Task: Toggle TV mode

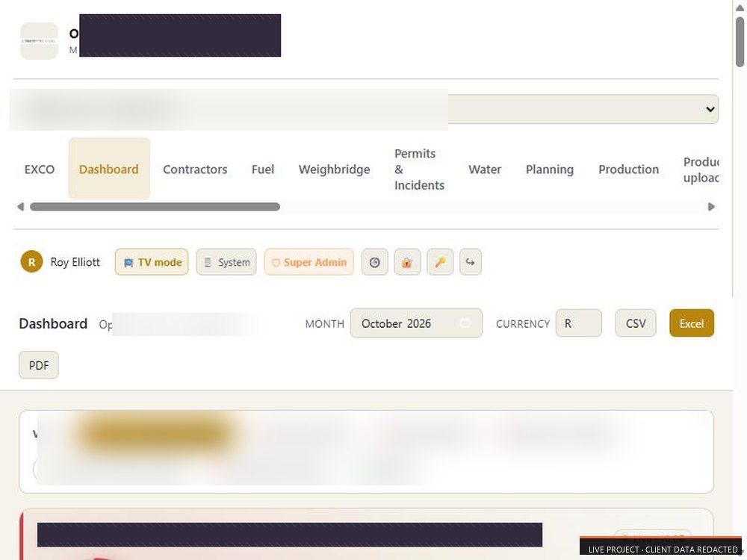Action: point(152,262)
